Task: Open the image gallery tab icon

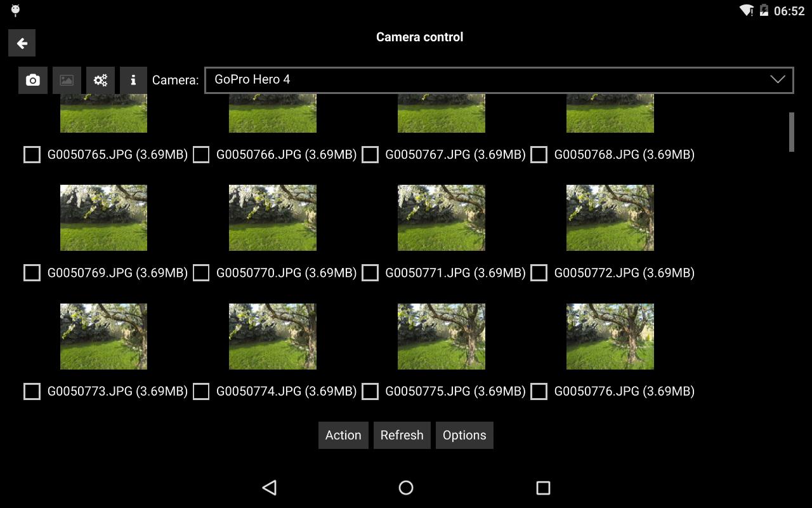Action: tap(67, 80)
